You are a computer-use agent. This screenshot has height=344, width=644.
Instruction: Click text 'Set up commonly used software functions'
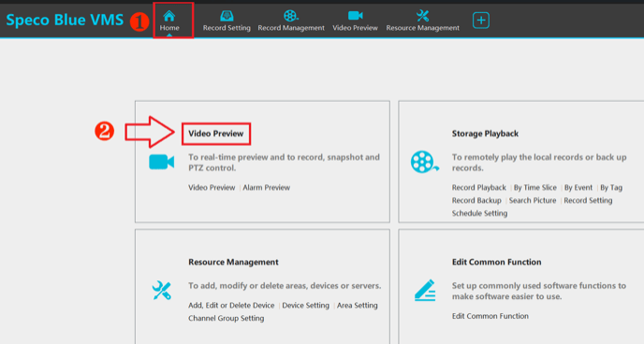point(534,286)
